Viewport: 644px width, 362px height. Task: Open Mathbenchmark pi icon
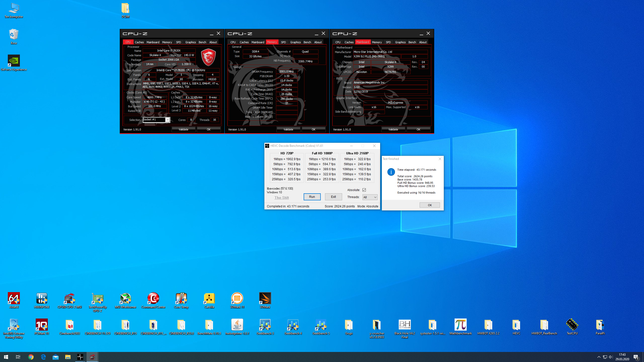point(461,327)
